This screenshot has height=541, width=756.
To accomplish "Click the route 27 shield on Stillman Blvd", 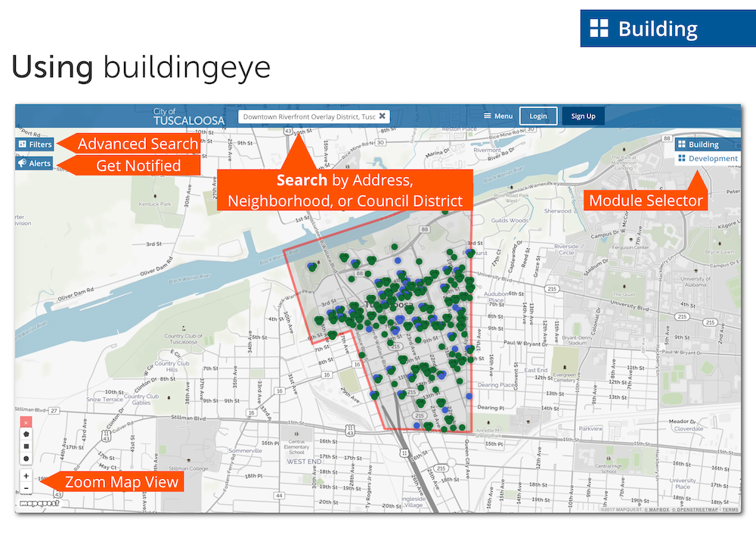I will pos(54,411).
